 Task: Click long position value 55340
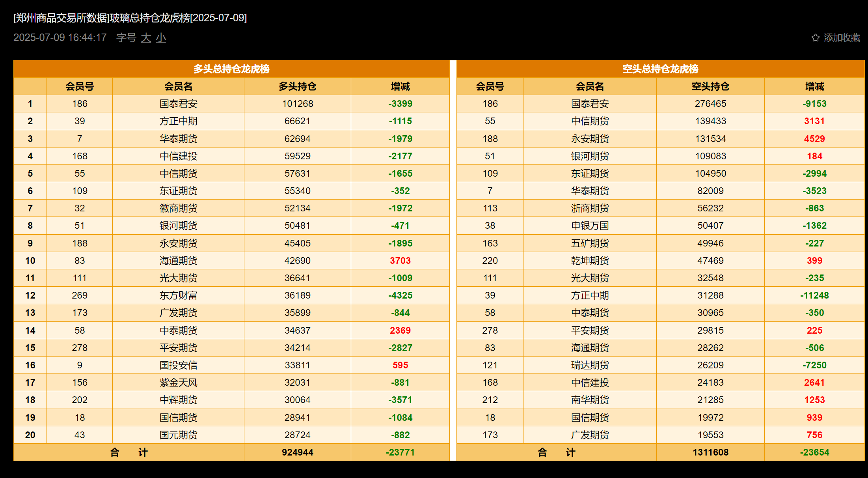(x=298, y=191)
